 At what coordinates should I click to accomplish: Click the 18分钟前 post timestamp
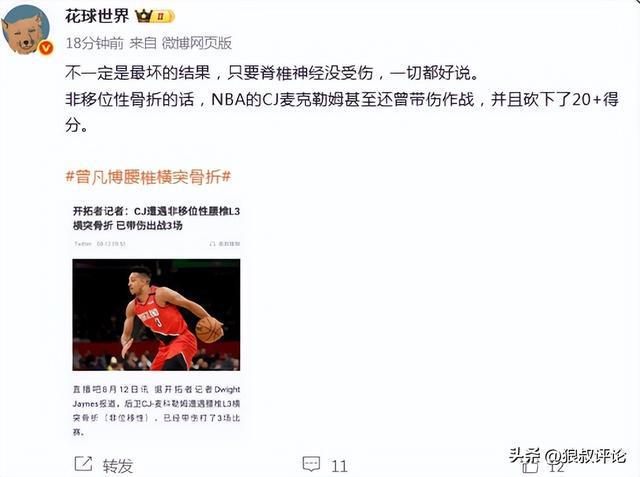click(x=95, y=43)
